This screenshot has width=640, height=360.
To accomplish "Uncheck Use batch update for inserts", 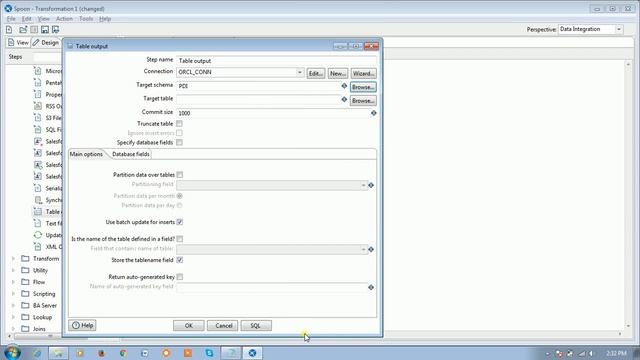I will tap(180, 222).
